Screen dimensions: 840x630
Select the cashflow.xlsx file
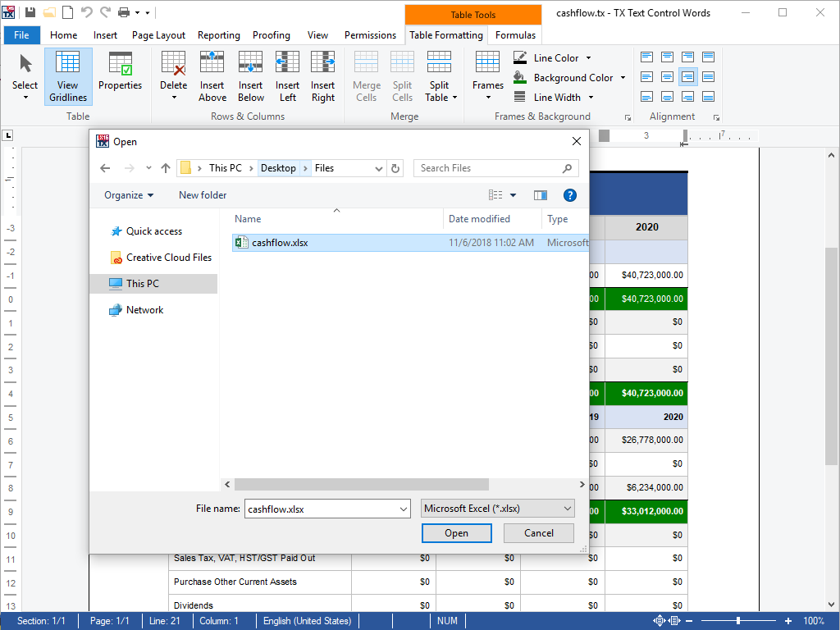280,243
